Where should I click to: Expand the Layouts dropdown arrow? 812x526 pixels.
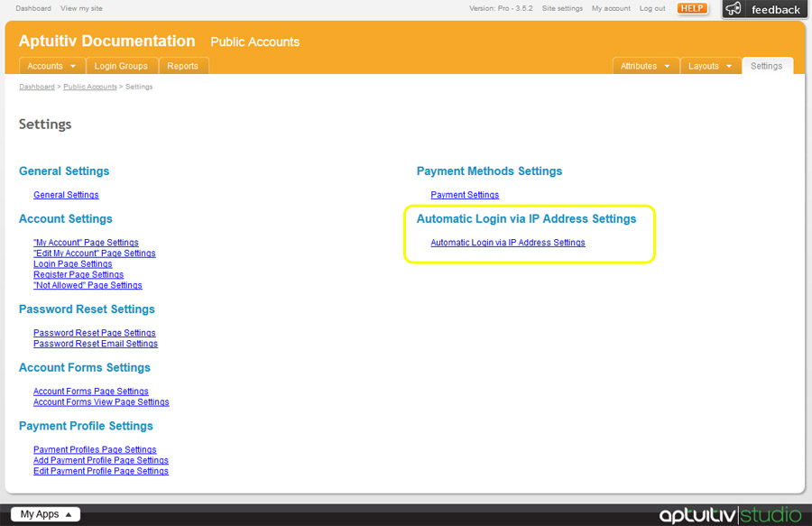(729, 66)
